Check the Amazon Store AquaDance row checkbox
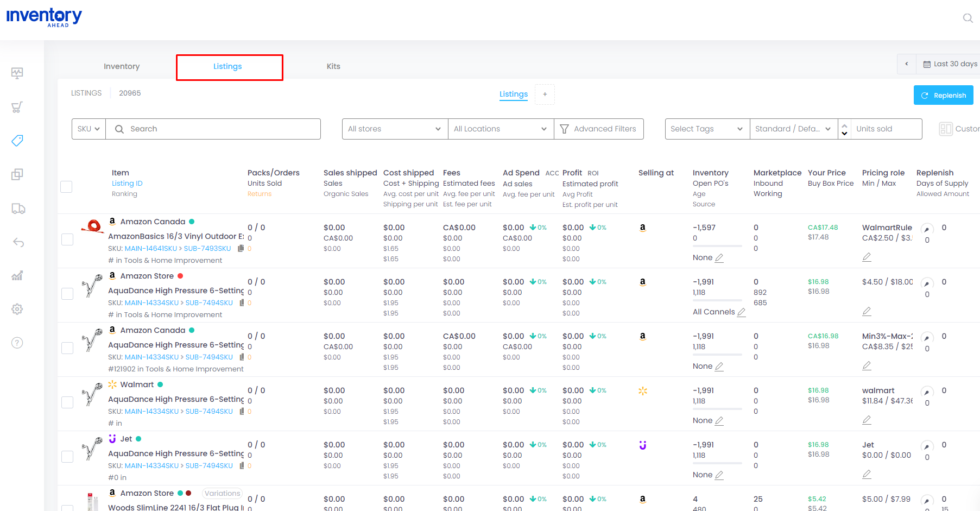The image size is (980, 511). 67,294
